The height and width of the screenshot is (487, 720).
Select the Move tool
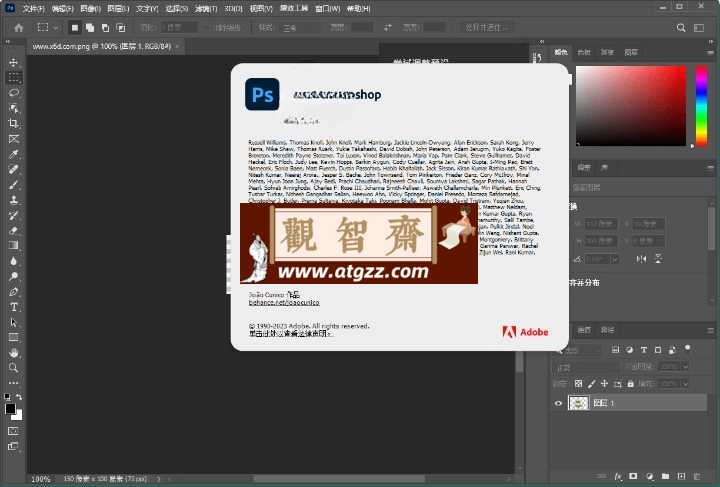pyautogui.click(x=13, y=62)
